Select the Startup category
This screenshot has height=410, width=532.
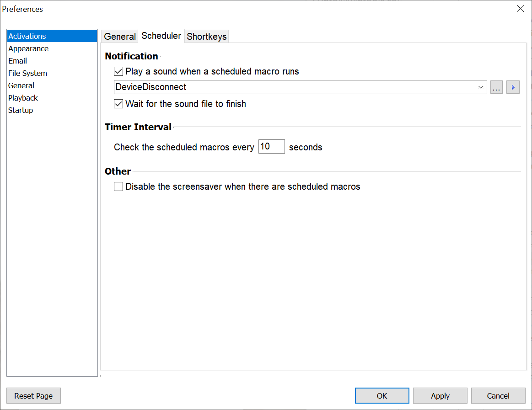(x=21, y=110)
